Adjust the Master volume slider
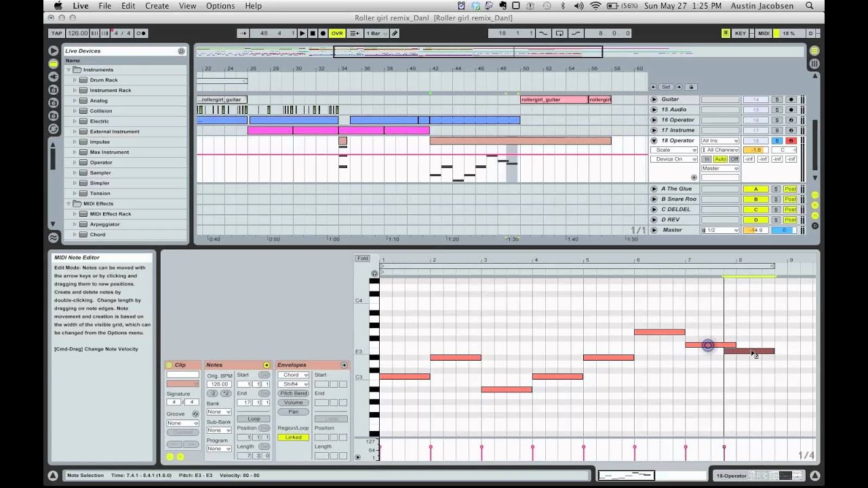The height and width of the screenshot is (488, 868). 755,230
